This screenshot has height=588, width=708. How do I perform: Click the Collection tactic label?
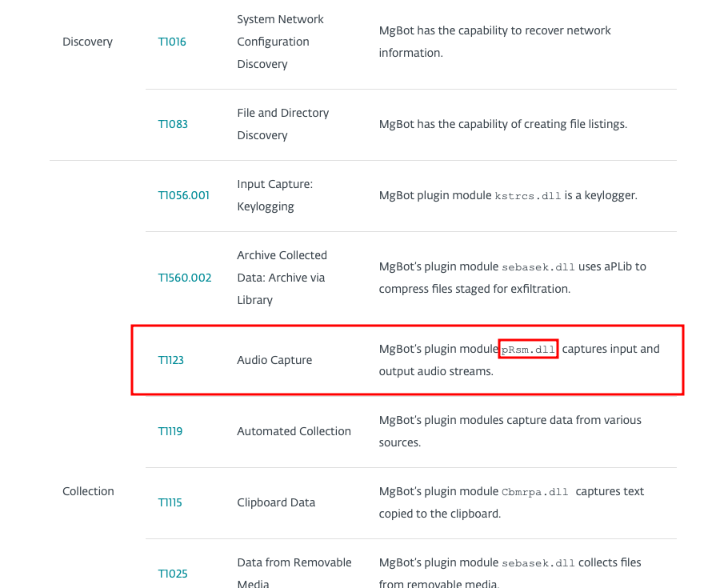(x=88, y=491)
